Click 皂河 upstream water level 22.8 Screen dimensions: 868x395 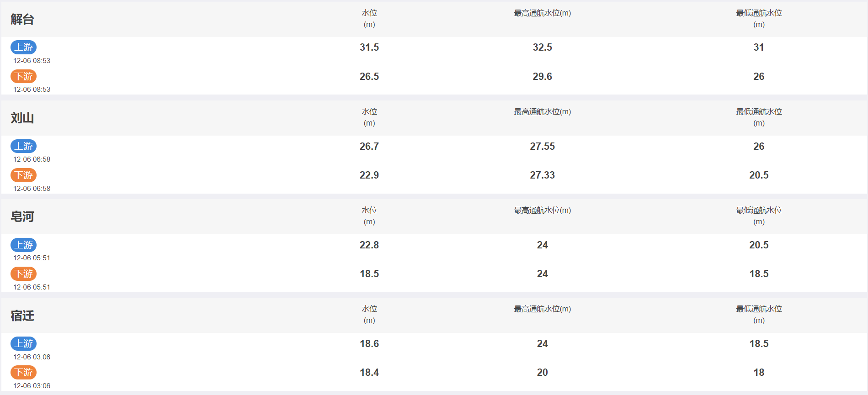tap(369, 245)
